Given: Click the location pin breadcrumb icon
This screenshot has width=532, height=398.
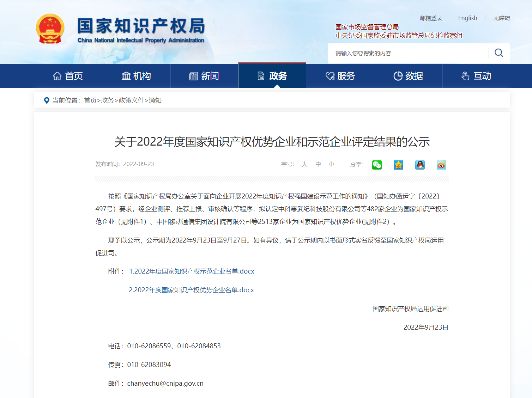Looking at the screenshot, I should pyautogui.click(x=47, y=100).
